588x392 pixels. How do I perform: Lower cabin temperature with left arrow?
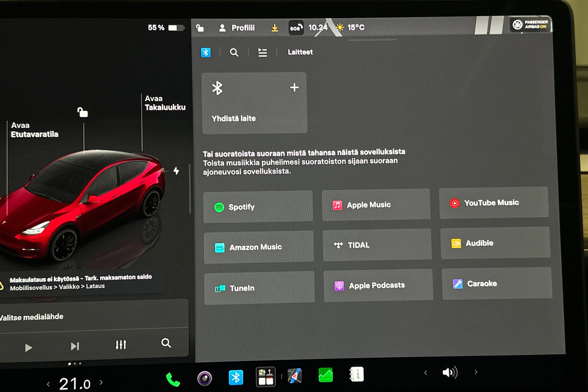pos(48,384)
